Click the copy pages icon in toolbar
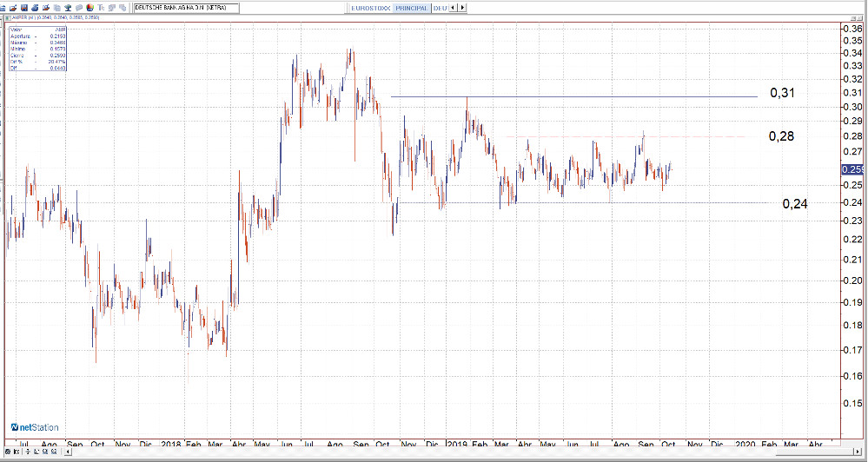The image size is (868, 462). pyautogui.click(x=57, y=8)
